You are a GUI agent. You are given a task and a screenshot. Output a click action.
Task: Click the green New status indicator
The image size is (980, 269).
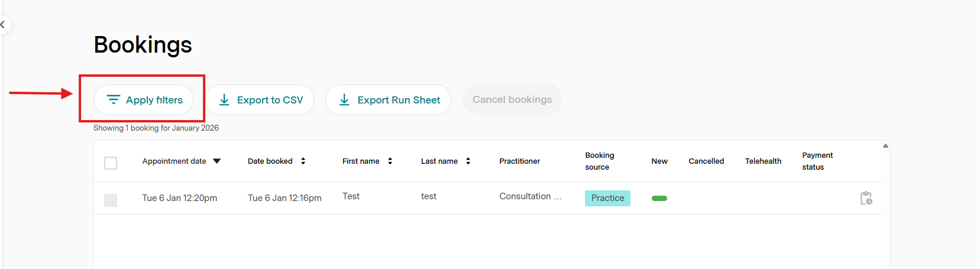[659, 198]
